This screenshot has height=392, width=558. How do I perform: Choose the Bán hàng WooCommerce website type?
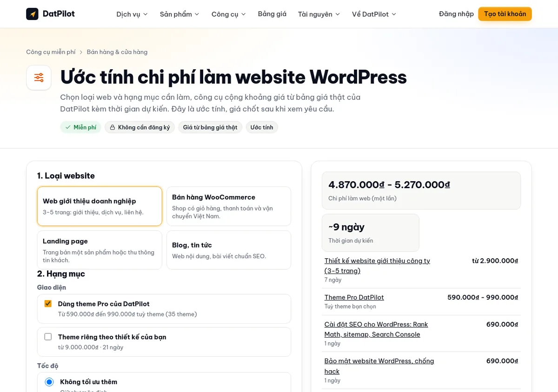click(x=229, y=206)
